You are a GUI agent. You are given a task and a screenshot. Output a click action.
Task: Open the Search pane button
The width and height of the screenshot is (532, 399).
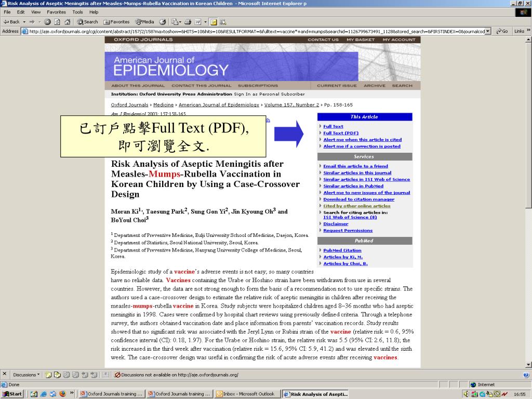click(87, 22)
